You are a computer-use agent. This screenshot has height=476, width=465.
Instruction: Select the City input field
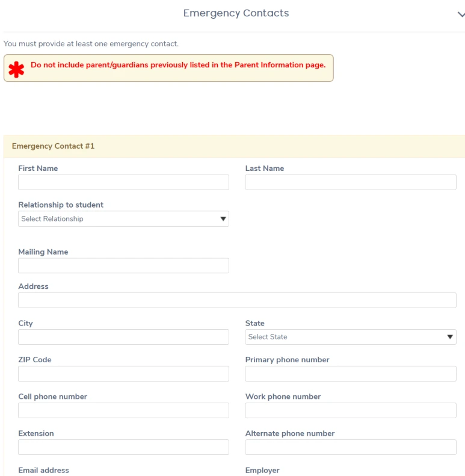pos(123,337)
